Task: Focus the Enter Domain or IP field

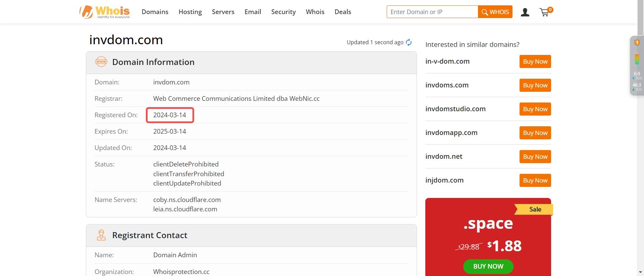Action: point(432,12)
